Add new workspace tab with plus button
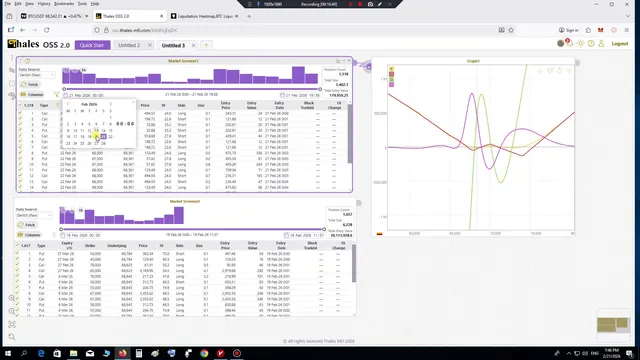640x360 pixels. [x=206, y=45]
